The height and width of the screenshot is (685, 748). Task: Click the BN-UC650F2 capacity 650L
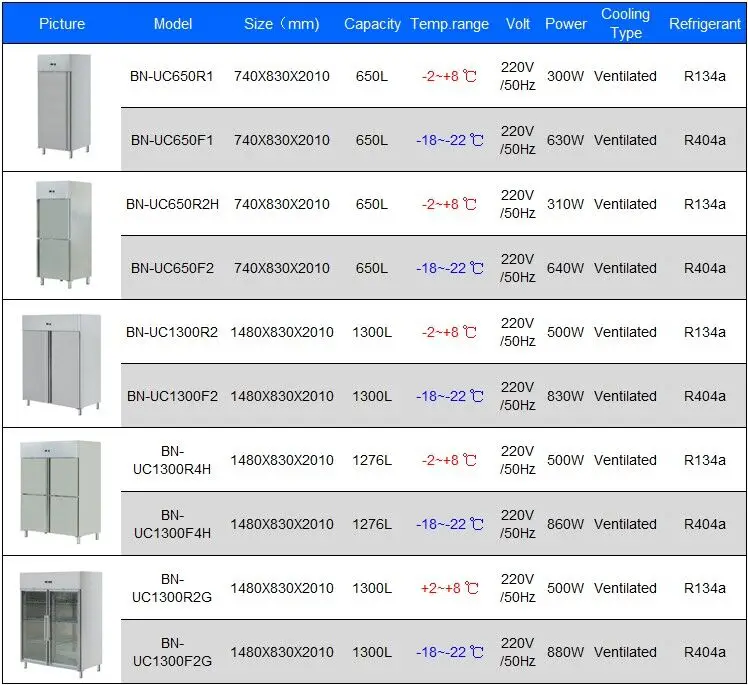click(372, 268)
